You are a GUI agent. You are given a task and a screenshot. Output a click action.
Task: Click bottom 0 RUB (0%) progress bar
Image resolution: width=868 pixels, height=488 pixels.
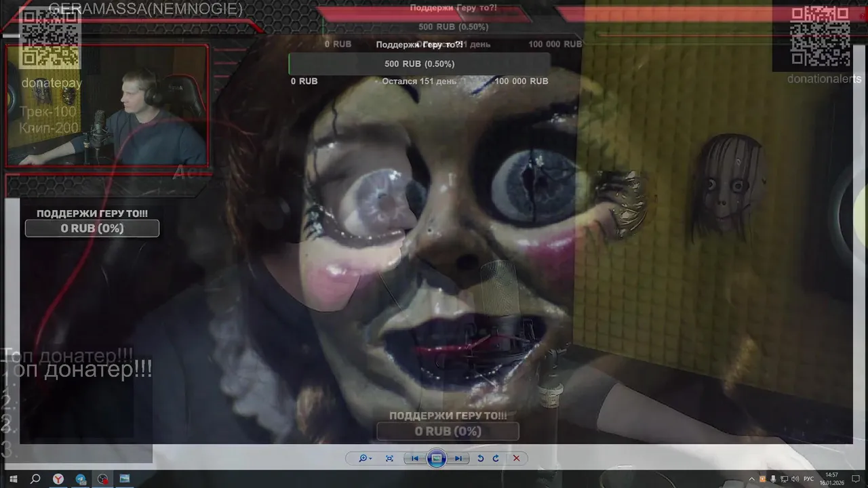coord(448,431)
